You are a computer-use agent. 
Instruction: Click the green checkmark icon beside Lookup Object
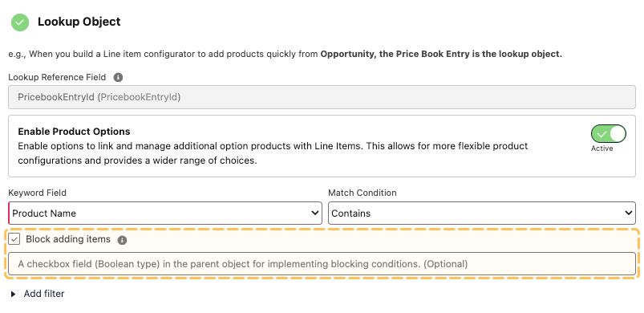[x=20, y=22]
